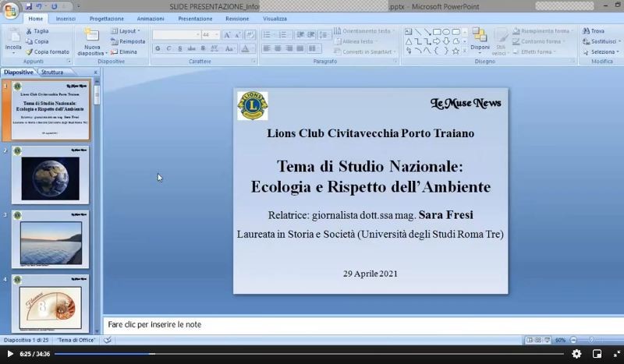Open the Disponi arrange menu
This screenshot has width=624, height=364.
click(480, 41)
